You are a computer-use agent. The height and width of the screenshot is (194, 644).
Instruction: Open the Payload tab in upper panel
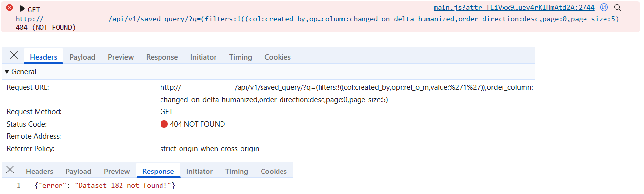coord(82,57)
